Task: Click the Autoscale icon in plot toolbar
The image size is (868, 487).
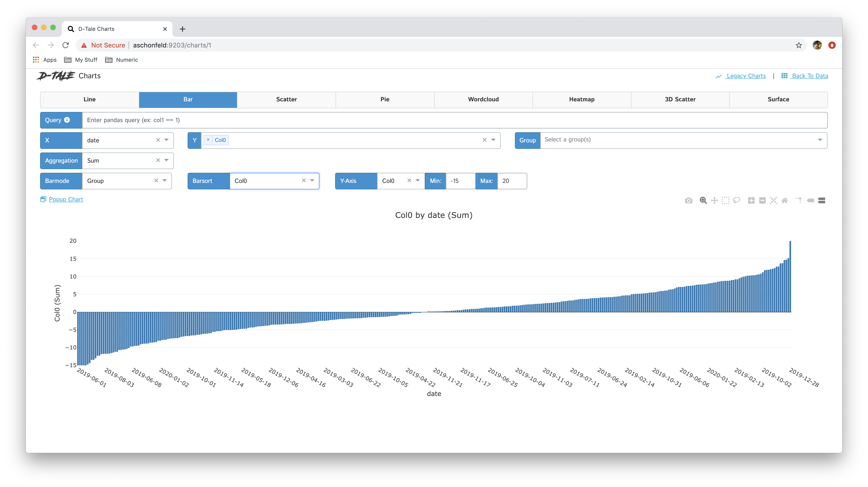Action: point(773,200)
